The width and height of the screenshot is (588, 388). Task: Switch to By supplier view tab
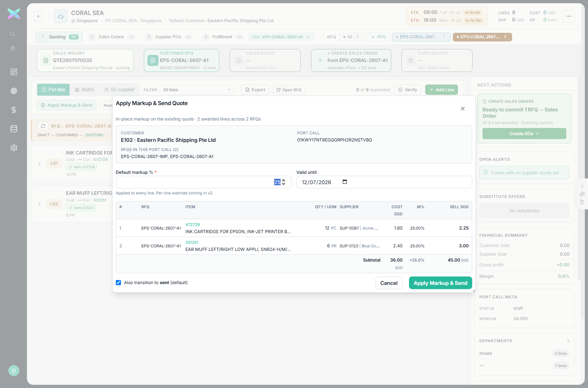(119, 90)
